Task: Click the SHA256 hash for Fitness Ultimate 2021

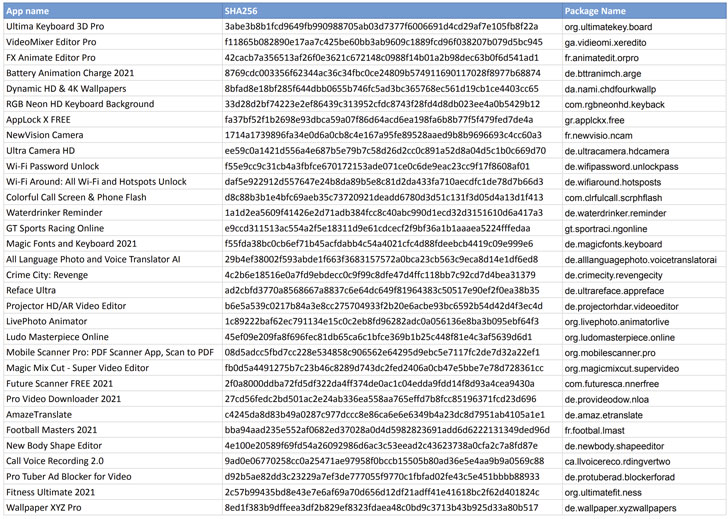Action: point(382,492)
